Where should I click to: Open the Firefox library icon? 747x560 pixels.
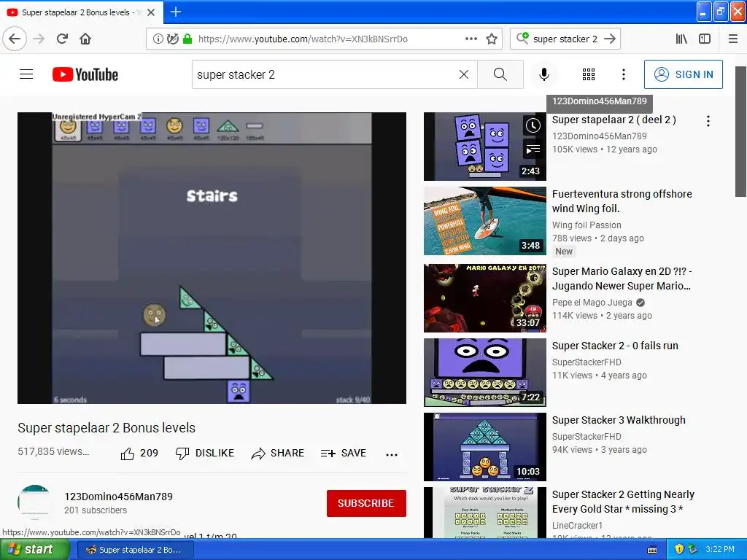(681, 39)
